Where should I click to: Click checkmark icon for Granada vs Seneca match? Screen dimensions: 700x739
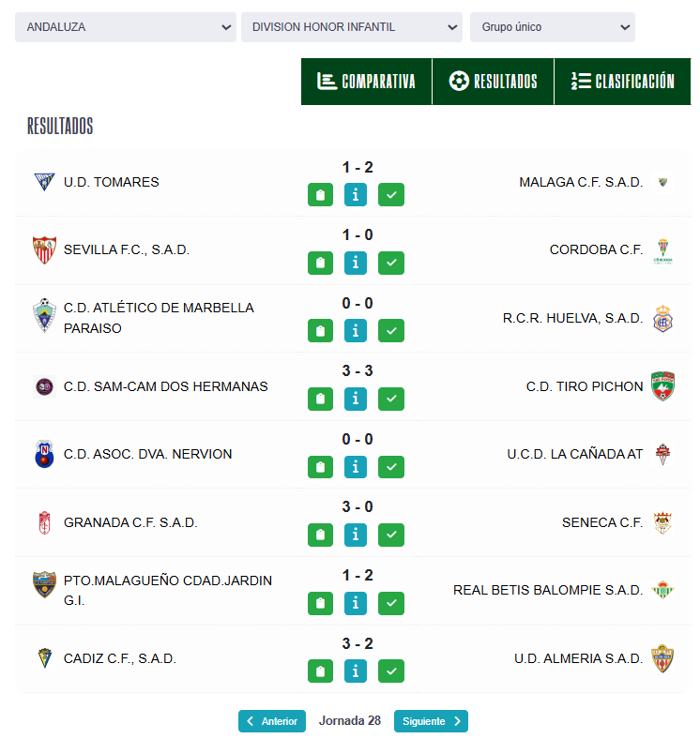[x=391, y=535]
